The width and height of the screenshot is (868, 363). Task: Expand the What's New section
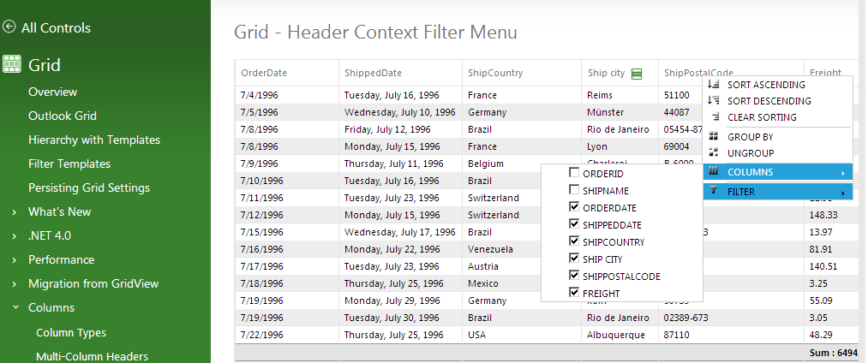15,211
